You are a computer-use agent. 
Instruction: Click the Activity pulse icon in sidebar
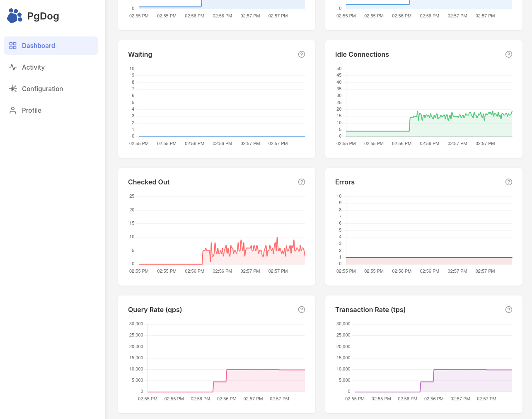pos(13,67)
